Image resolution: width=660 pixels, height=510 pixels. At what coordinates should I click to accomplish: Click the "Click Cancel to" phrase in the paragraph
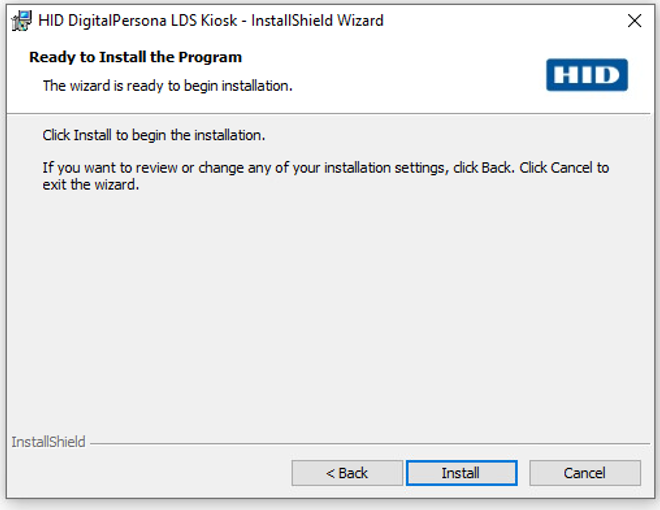[x=564, y=168]
